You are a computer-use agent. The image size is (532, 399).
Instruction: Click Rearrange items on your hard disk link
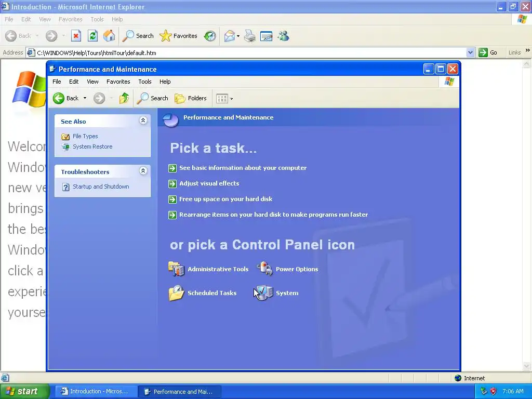point(273,215)
